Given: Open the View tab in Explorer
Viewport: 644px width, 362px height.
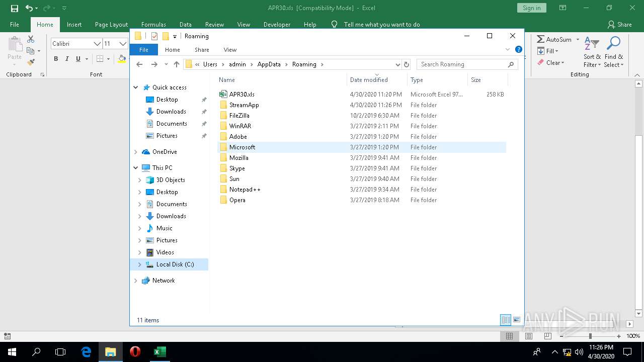Looking at the screenshot, I should coord(230,49).
